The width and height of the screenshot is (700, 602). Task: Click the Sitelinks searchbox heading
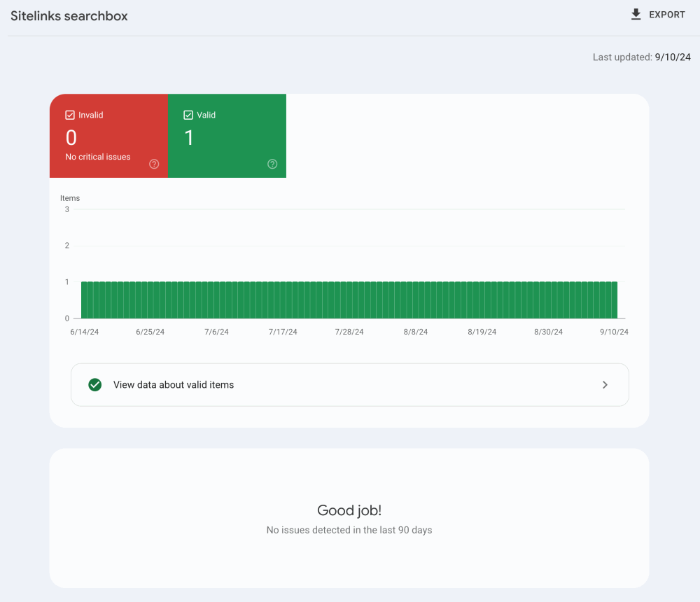[x=69, y=16]
